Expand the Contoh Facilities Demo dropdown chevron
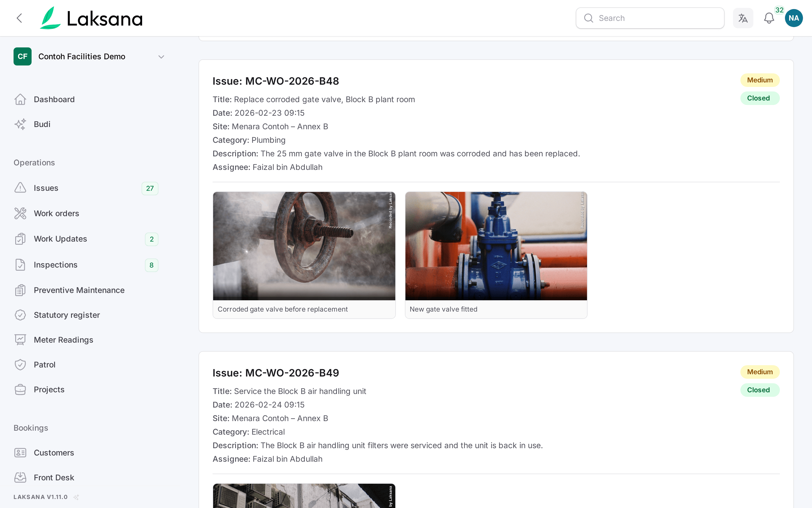The width and height of the screenshot is (812, 508). point(161,57)
